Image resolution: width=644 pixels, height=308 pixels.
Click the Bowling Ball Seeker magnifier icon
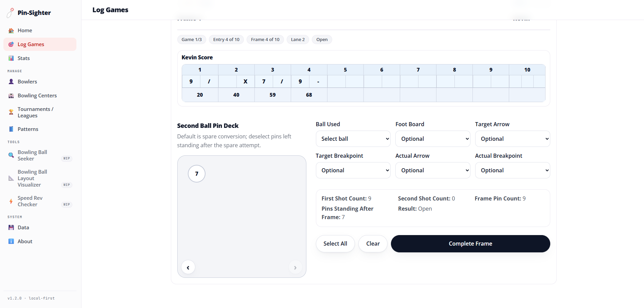click(11, 155)
